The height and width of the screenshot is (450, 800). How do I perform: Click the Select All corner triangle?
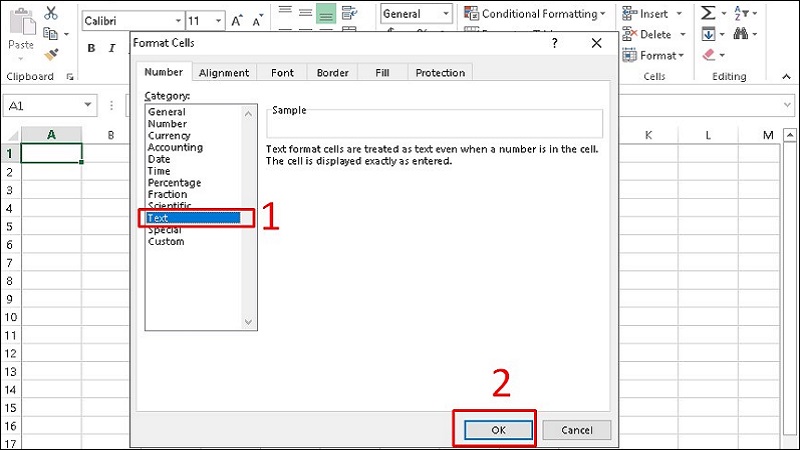(x=12, y=135)
